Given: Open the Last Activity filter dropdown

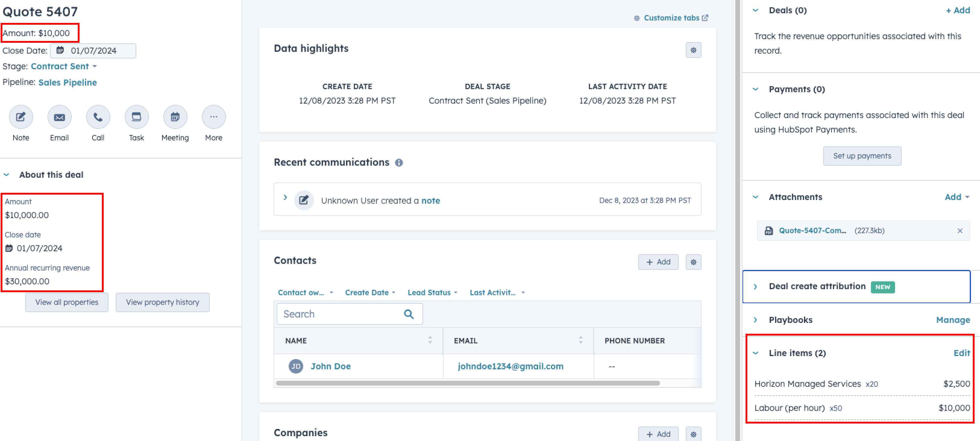Looking at the screenshot, I should pyautogui.click(x=497, y=292).
